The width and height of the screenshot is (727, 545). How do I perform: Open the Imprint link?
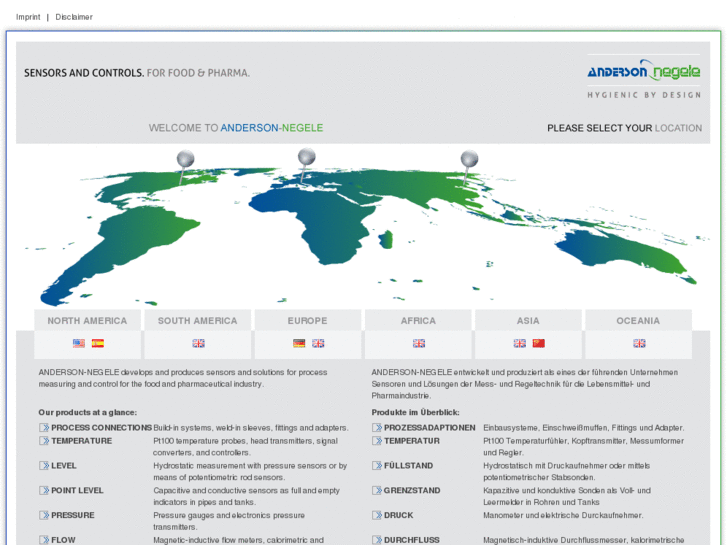pos(28,17)
